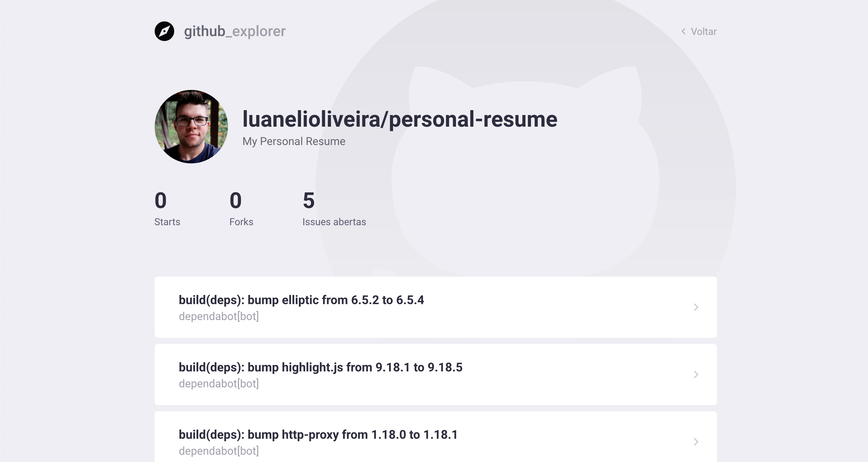Open the http-proxy 1.18.0 bump issue

[x=318, y=434]
